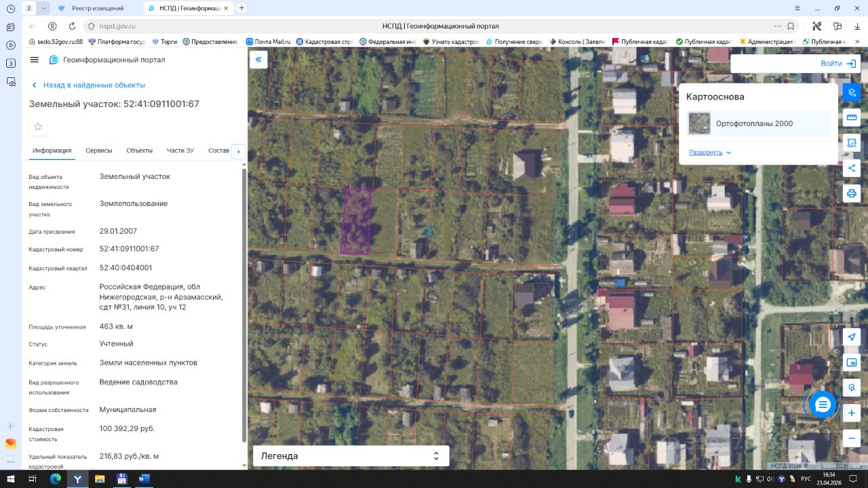Screen dimensions: 868x488
Task: Go back in the browser history
Action: click(33, 26)
